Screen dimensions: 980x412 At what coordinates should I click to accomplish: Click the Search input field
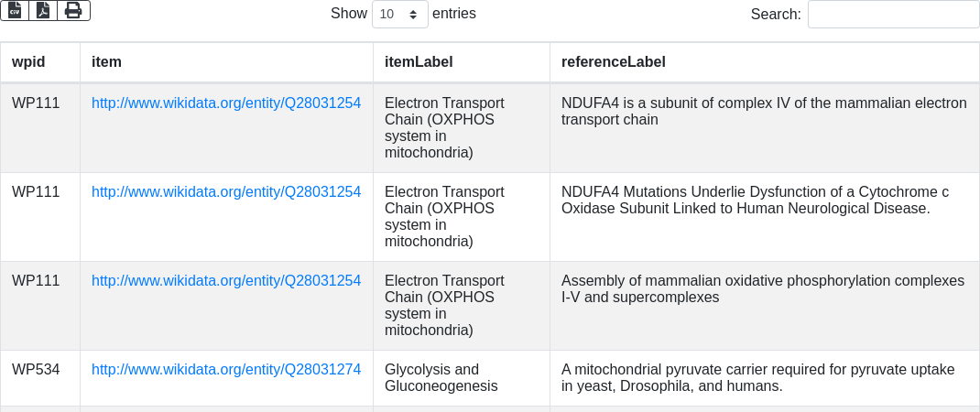(x=893, y=14)
